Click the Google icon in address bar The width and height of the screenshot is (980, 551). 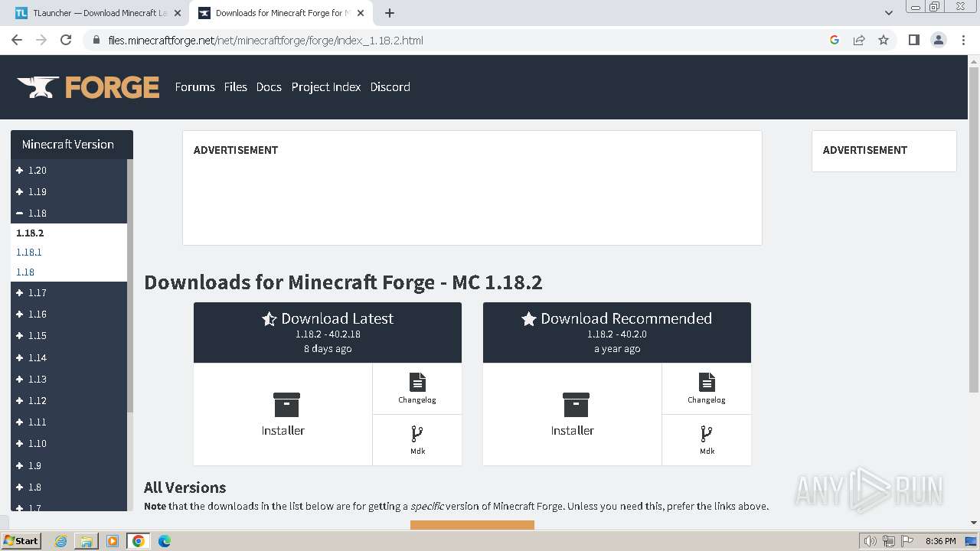pos(835,40)
